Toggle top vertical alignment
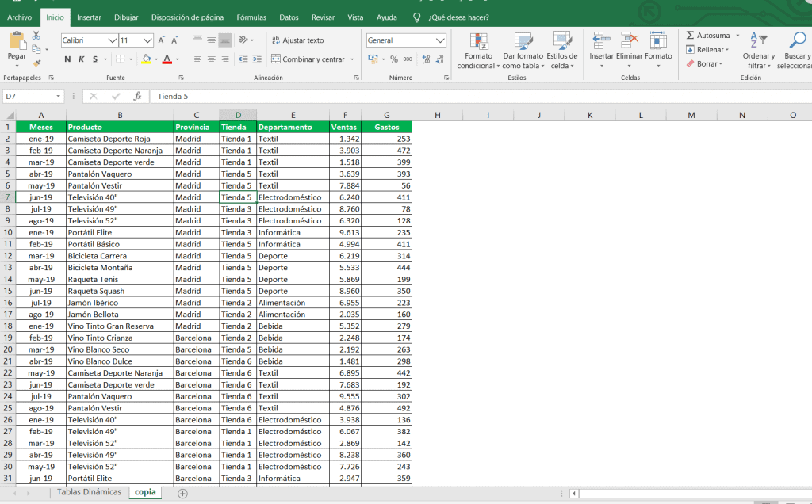The image size is (812, 504). (x=197, y=40)
